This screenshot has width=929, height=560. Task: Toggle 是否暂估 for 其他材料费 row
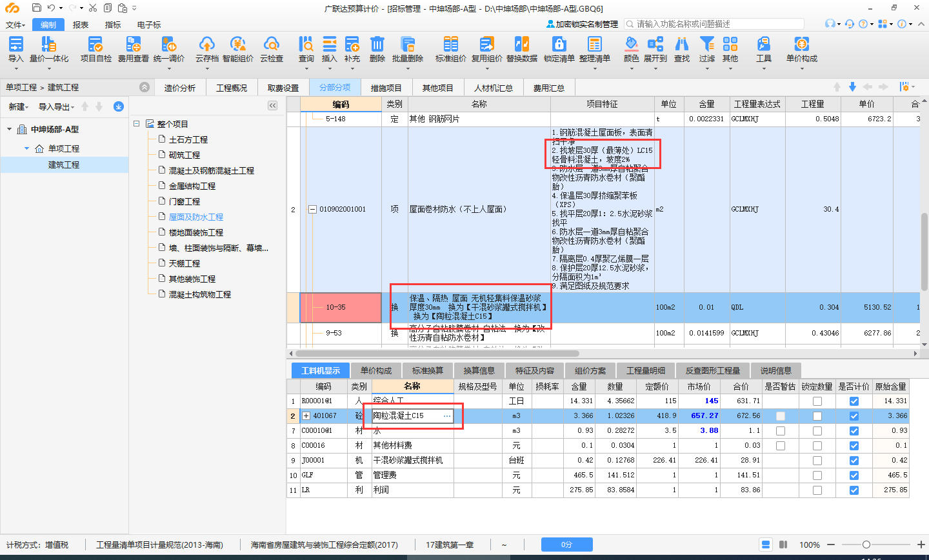tap(780, 445)
